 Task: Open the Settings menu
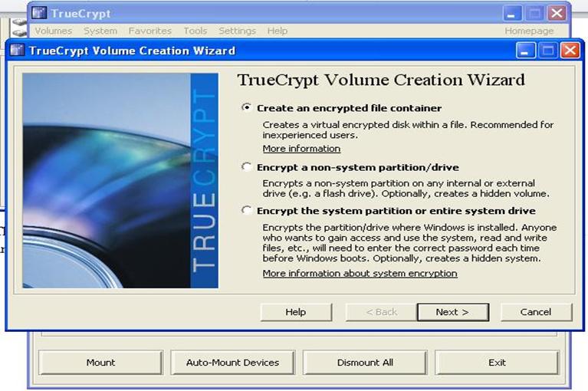coord(237,31)
